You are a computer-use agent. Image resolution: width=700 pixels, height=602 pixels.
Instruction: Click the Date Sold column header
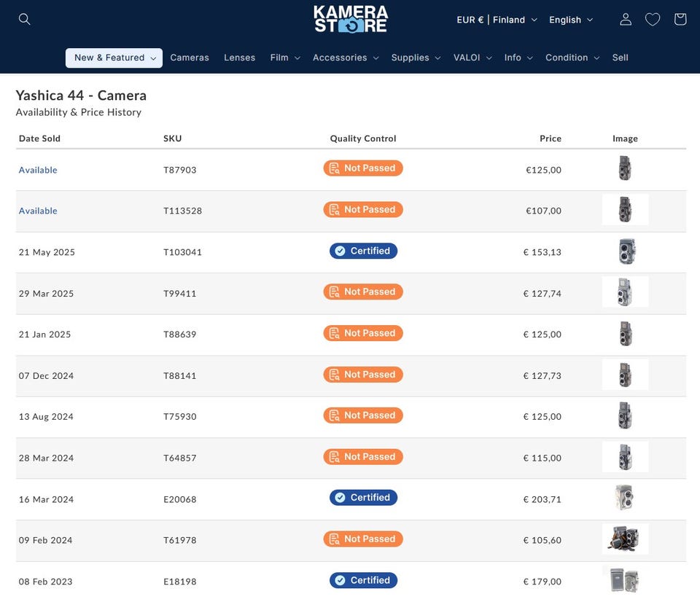point(39,138)
